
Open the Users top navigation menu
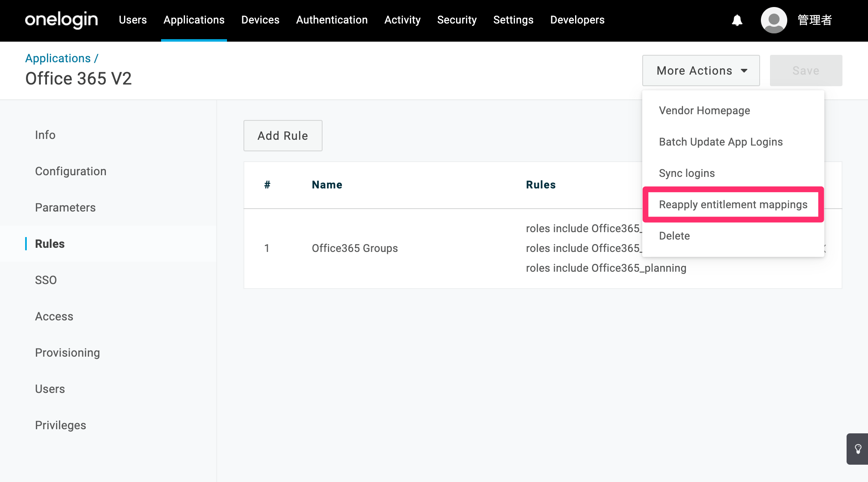[133, 20]
